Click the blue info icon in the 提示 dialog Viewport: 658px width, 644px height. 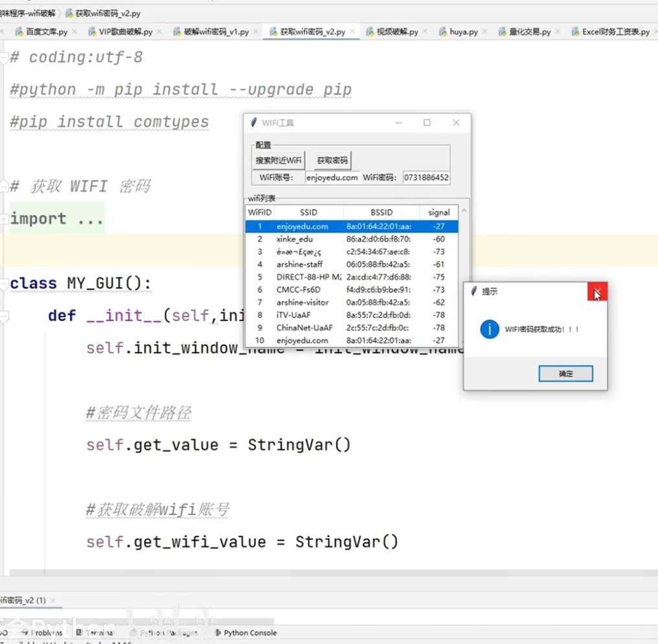490,329
